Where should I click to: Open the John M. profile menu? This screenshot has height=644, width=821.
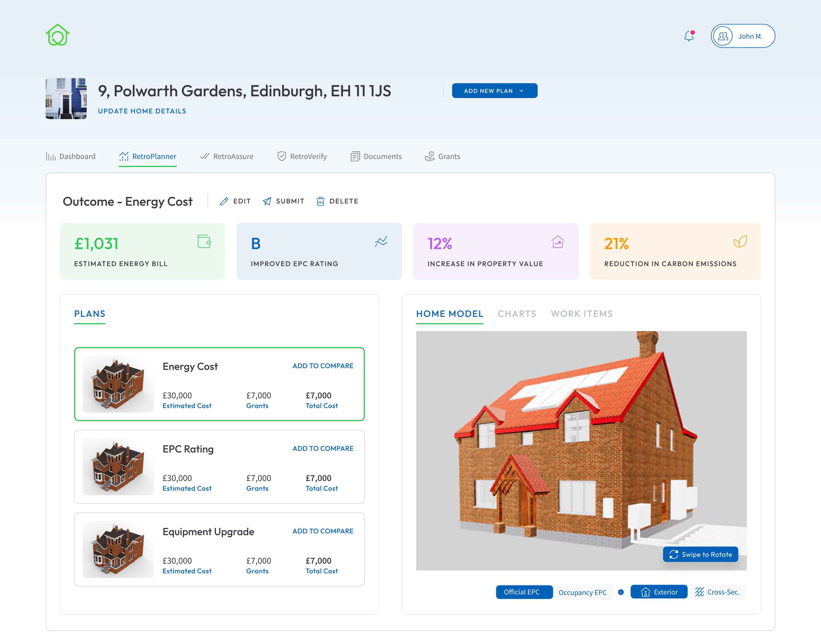(743, 36)
